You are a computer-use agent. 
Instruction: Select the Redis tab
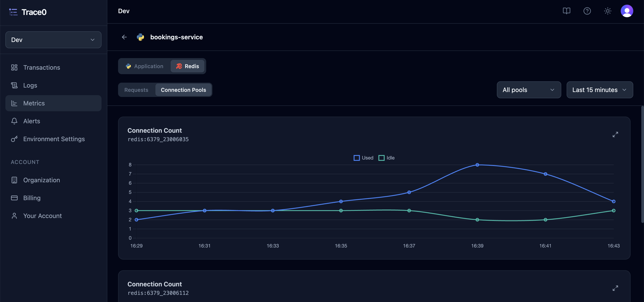pos(188,66)
